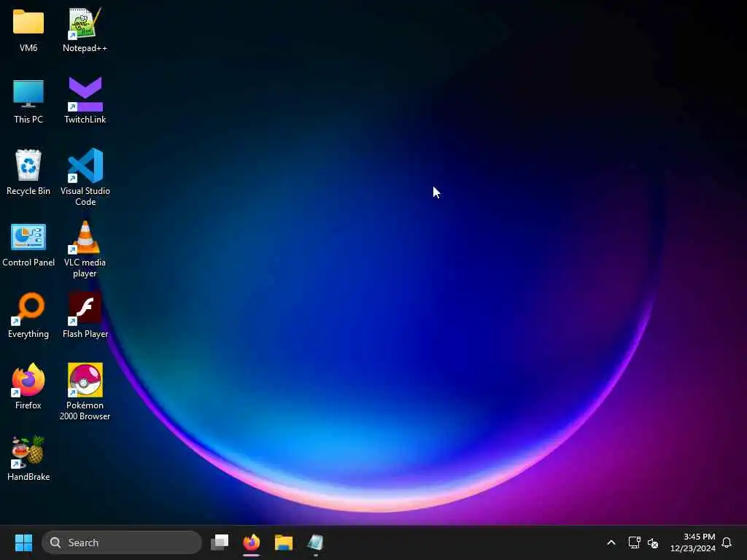Open the Windows Start menu

[23, 542]
